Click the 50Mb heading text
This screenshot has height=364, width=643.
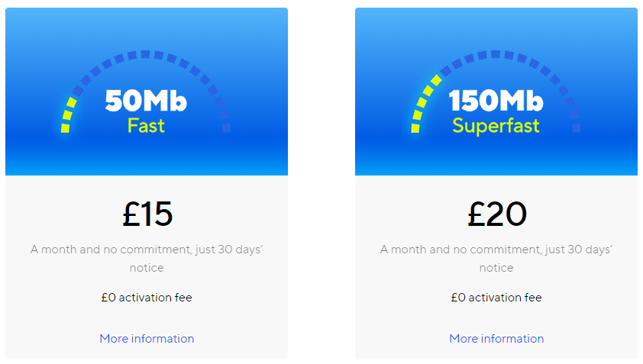[146, 101]
